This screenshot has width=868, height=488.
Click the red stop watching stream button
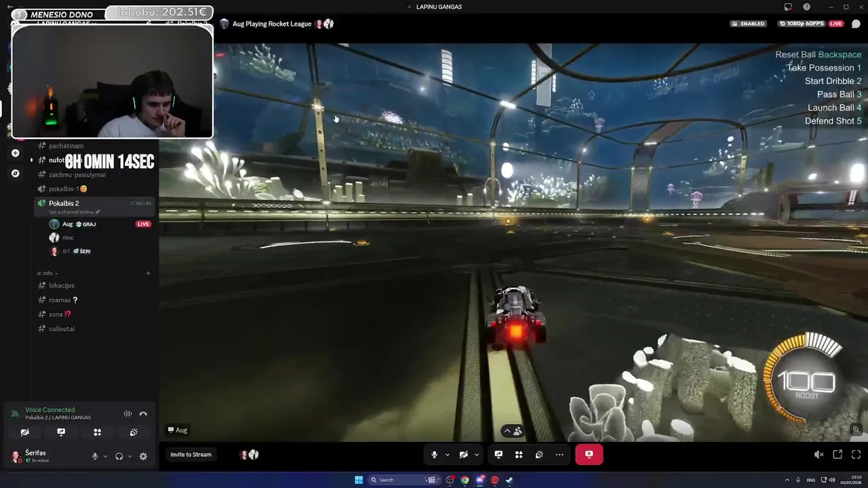[x=589, y=454]
